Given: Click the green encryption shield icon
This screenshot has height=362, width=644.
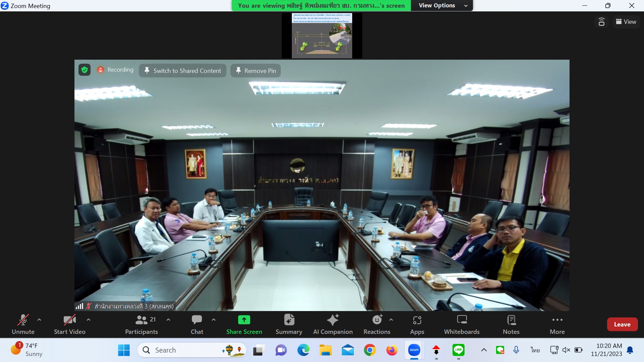Looking at the screenshot, I should (x=85, y=70).
